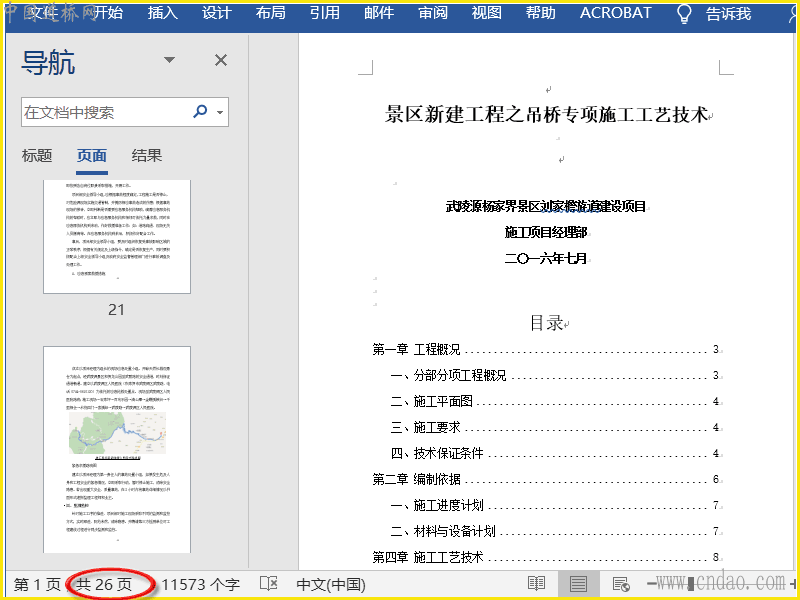
Task: Select Print Layout view icon
Action: click(x=578, y=584)
